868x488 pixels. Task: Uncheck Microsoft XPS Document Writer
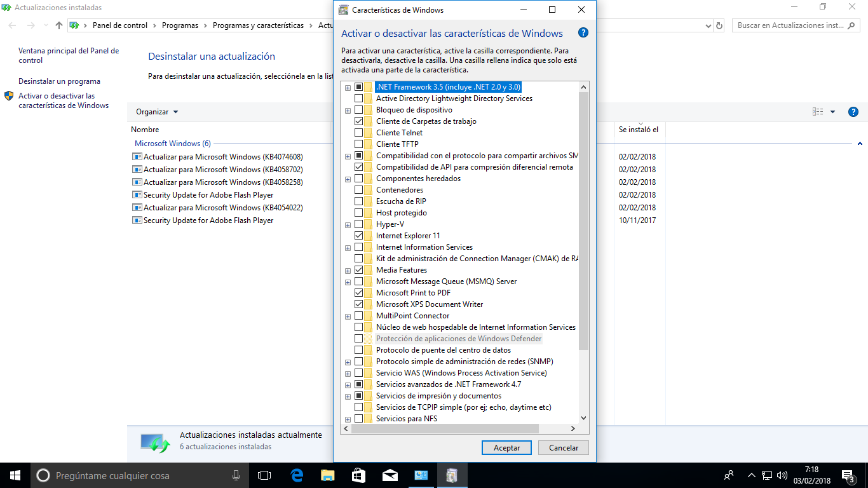tap(359, 304)
